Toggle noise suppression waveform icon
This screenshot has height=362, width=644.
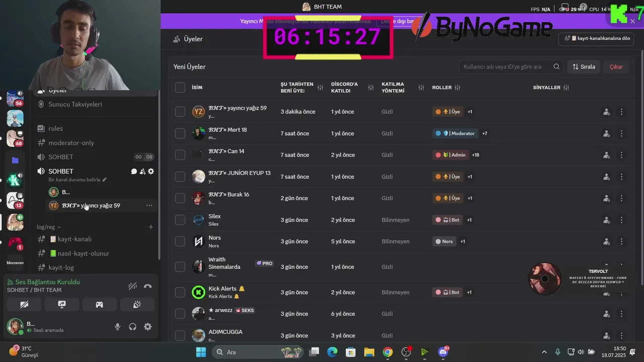click(x=132, y=286)
